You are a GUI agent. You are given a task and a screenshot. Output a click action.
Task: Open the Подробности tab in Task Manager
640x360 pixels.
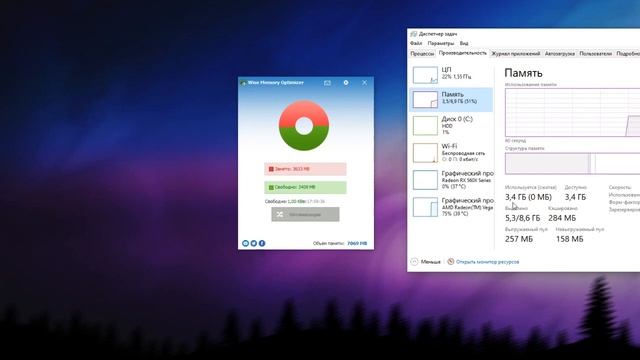pos(628,53)
